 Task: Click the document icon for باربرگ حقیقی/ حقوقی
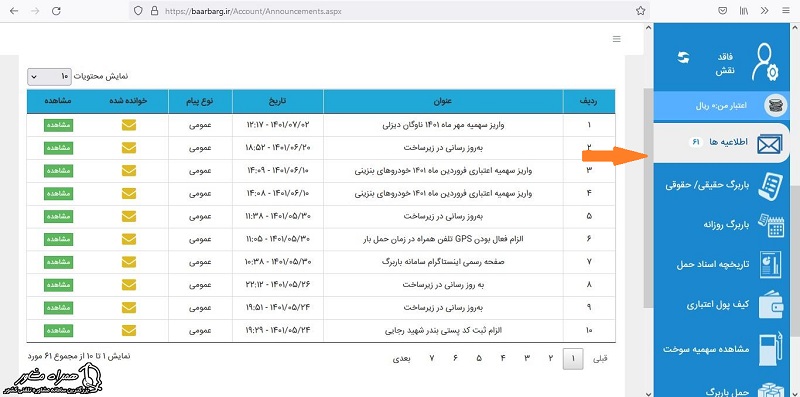pos(770,186)
